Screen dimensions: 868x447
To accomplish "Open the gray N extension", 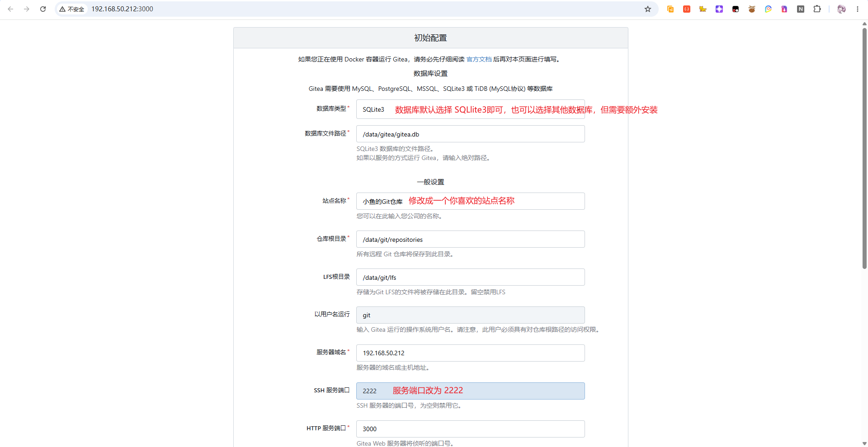I will click(801, 9).
